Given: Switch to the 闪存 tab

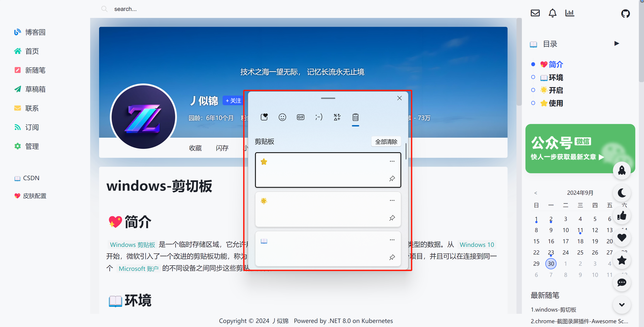Looking at the screenshot, I should (222, 148).
